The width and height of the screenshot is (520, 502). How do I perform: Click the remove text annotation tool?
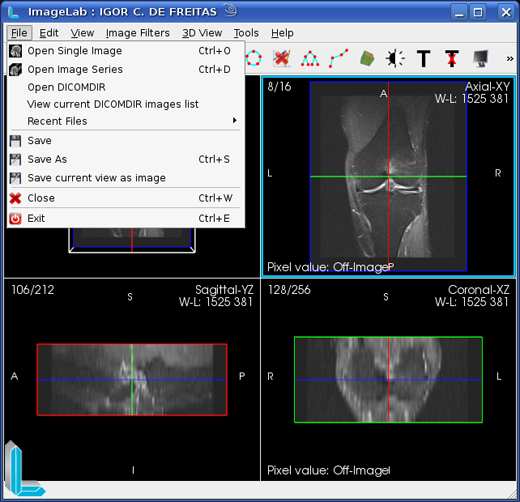click(452, 59)
